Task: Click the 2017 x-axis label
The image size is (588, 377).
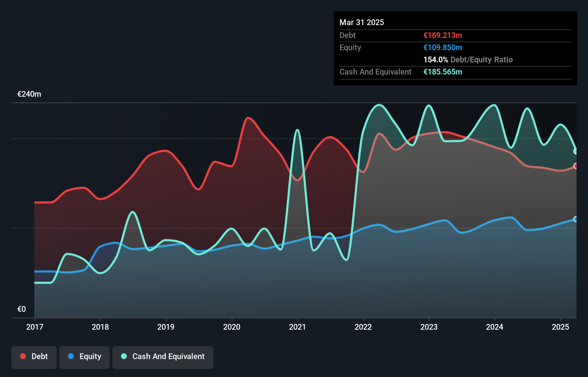Action: 35,327
